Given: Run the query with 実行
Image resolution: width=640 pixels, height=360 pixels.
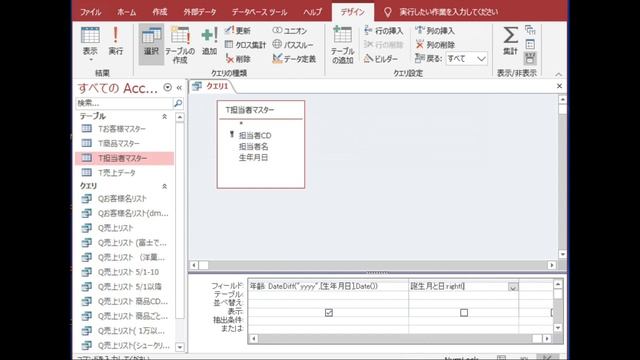Looking at the screenshot, I should [116, 41].
